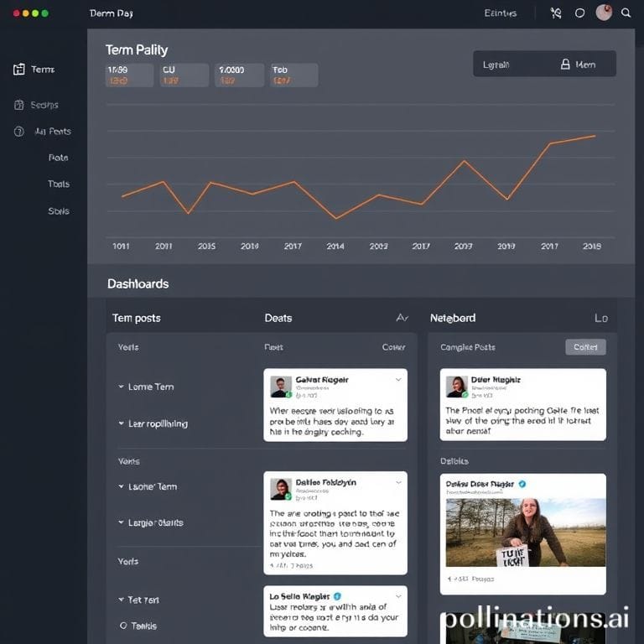Select the 1789 stat chip
Image resolution: width=644 pixels, height=644 pixels.
[129, 75]
